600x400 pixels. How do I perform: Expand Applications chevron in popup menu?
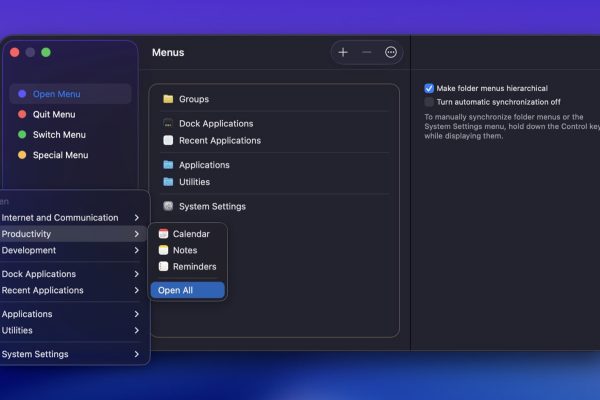(x=137, y=314)
